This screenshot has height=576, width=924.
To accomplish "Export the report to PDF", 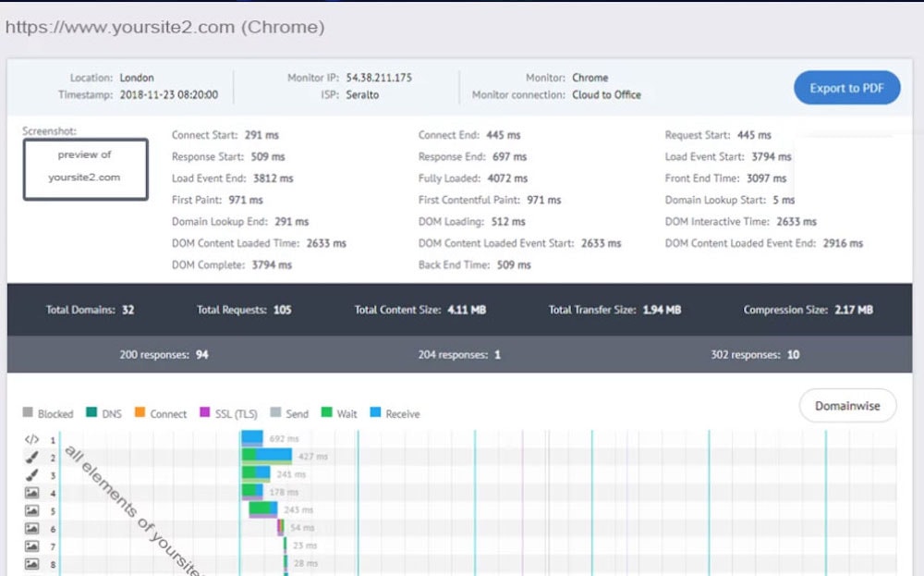I will [846, 88].
